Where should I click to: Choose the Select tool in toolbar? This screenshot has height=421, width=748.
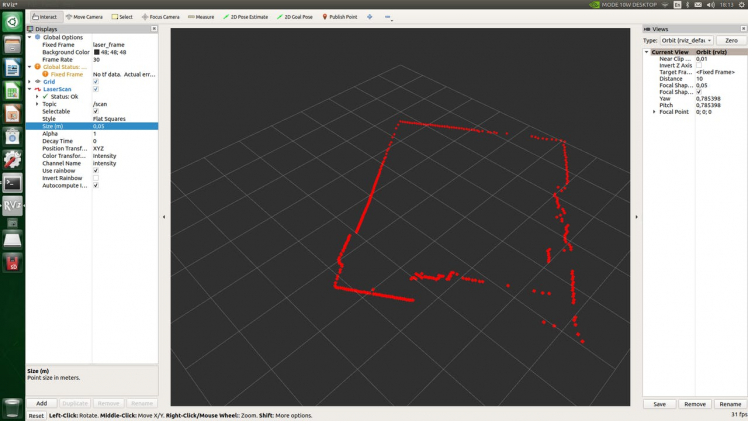(122, 17)
